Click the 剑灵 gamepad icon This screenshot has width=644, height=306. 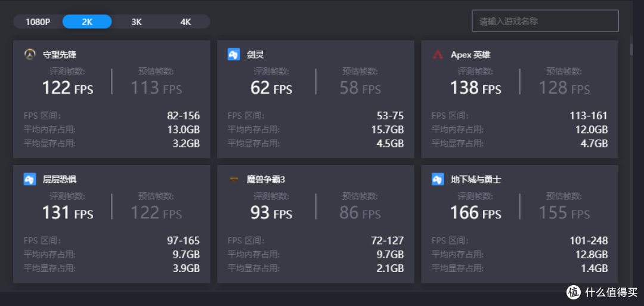coord(234,54)
